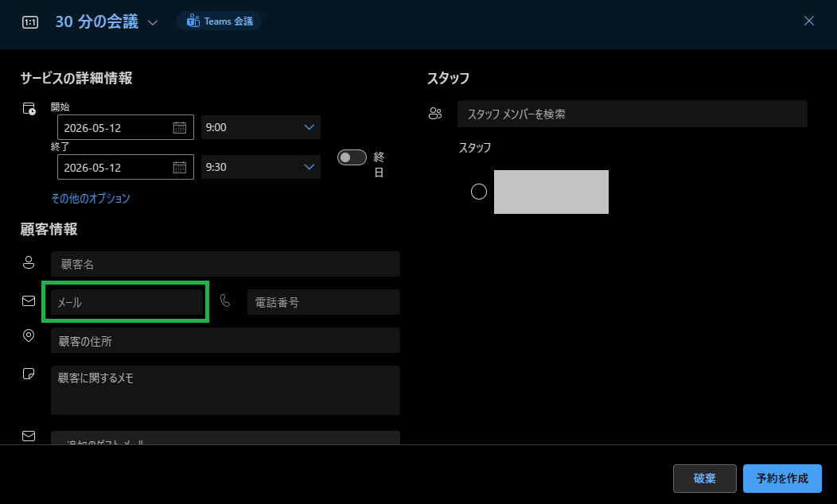Click the 予約を作成 button
Image resolution: width=837 pixels, height=504 pixels.
(x=782, y=479)
